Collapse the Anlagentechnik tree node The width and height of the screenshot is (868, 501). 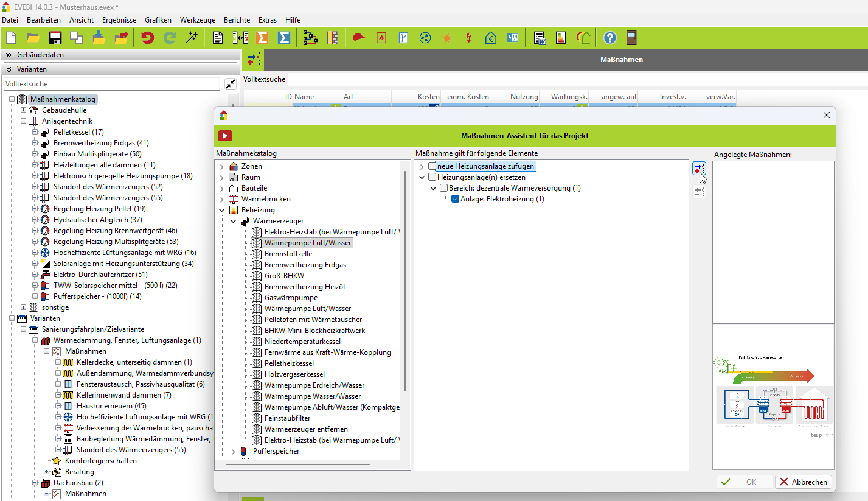point(24,121)
